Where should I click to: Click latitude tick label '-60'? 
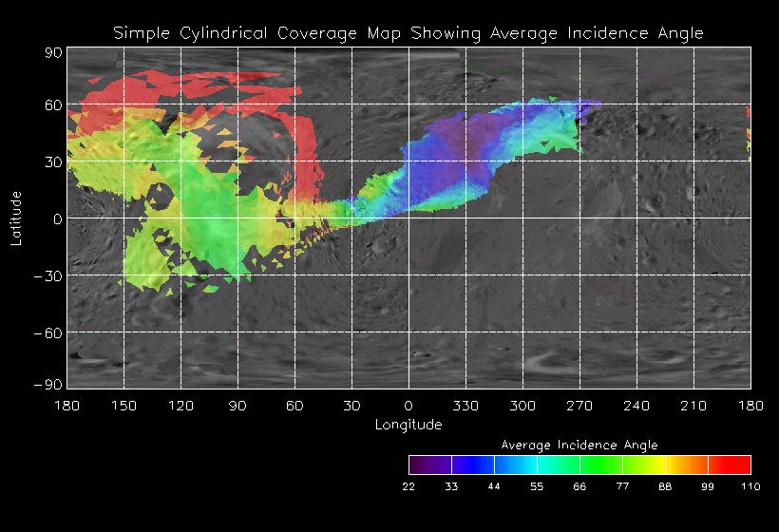coord(47,332)
